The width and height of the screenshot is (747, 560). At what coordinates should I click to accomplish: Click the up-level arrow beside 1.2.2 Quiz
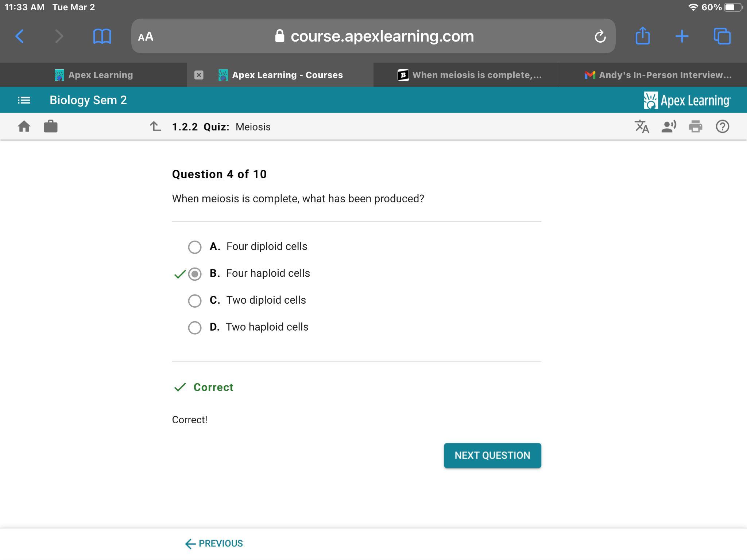pyautogui.click(x=155, y=127)
